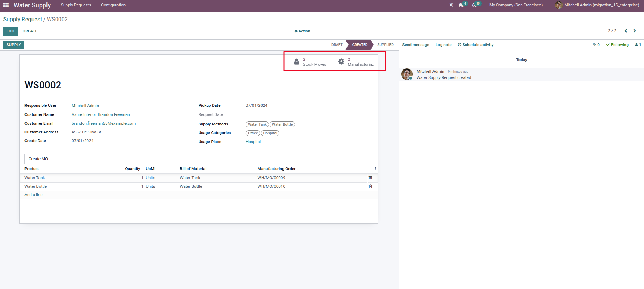
Task: Click Add a line in product table
Action: [34, 195]
